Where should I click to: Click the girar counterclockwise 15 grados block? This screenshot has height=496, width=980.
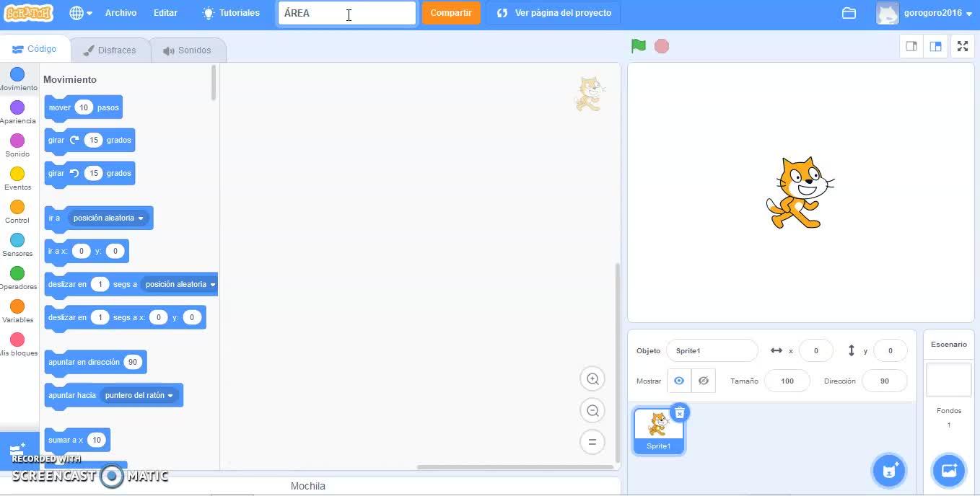tap(89, 174)
